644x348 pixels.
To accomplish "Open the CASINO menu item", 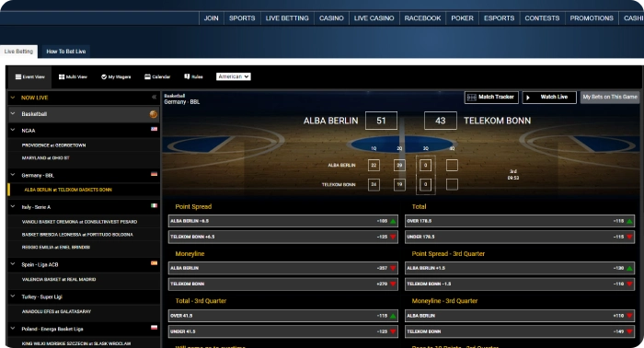I will pyautogui.click(x=331, y=18).
